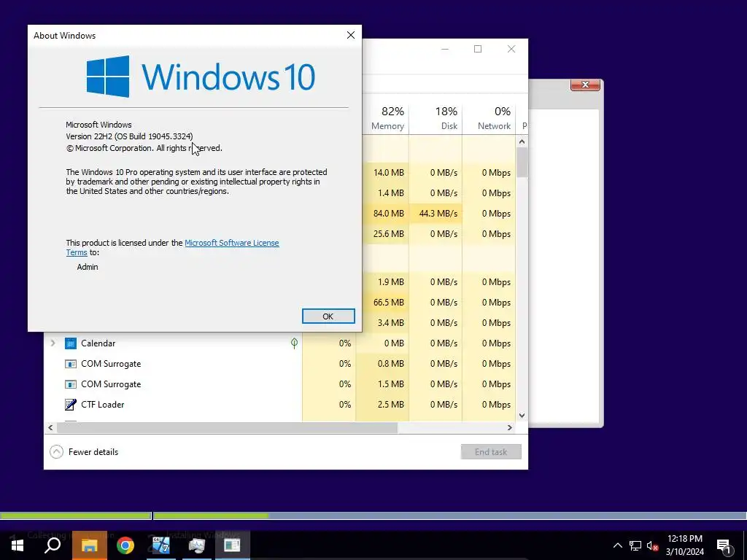Open File Explorer from taskbar
747x560 pixels.
click(x=90, y=545)
